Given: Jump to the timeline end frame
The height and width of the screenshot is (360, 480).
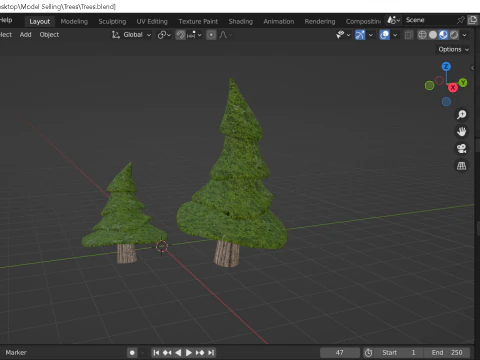Looking at the screenshot, I should 211,352.
